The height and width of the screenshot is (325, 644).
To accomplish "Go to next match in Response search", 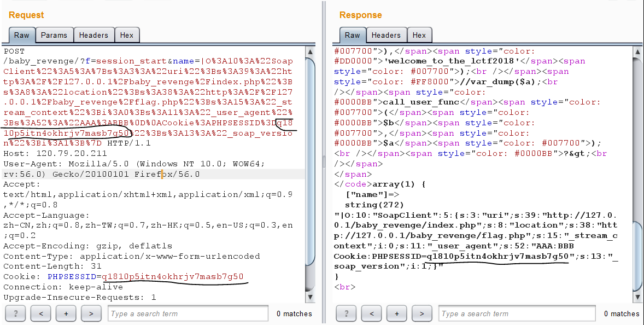I will pyautogui.click(x=422, y=314).
